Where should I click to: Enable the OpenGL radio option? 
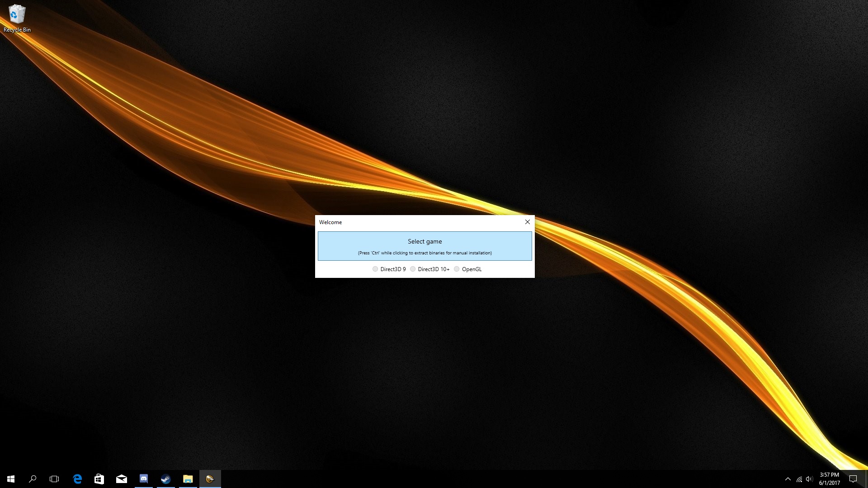click(x=457, y=269)
